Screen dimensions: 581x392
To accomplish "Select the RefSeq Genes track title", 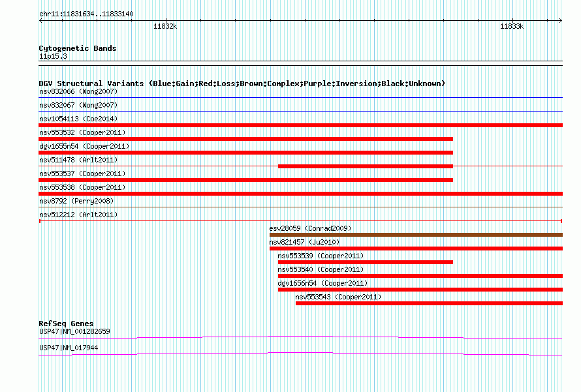I will [x=66, y=324].
